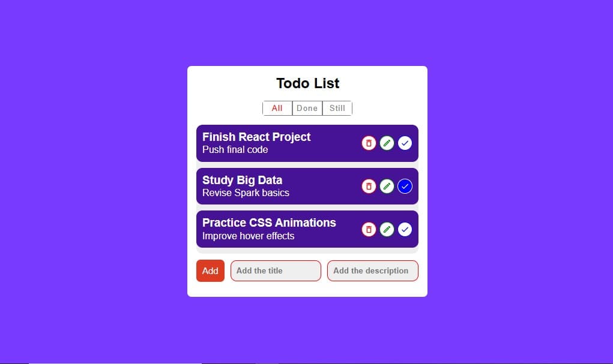Image resolution: width=613 pixels, height=364 pixels.
Task: Select the Still filter tab
Action: point(337,108)
